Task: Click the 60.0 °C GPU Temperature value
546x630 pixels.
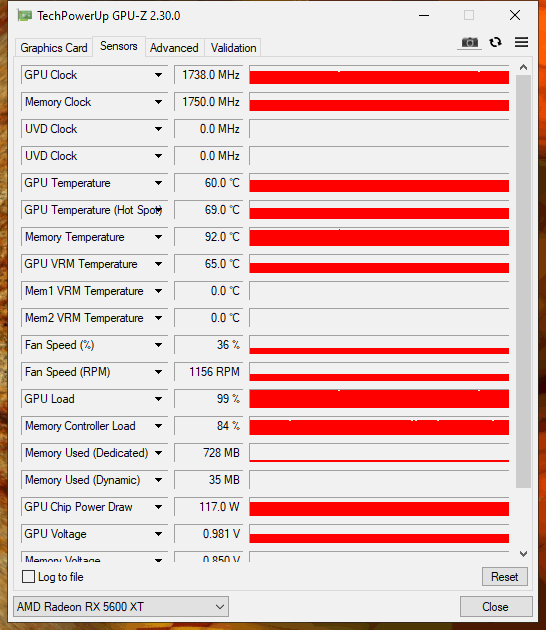Action: 209,183
